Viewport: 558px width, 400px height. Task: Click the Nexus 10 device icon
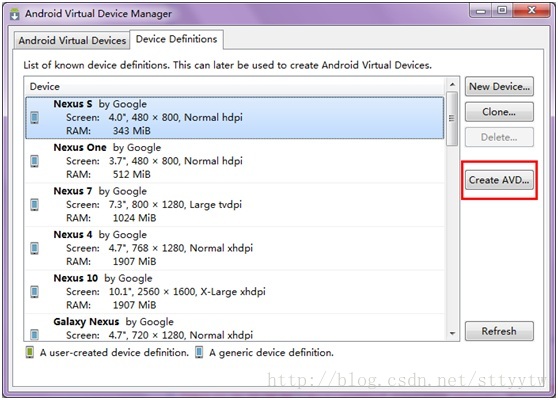point(35,292)
